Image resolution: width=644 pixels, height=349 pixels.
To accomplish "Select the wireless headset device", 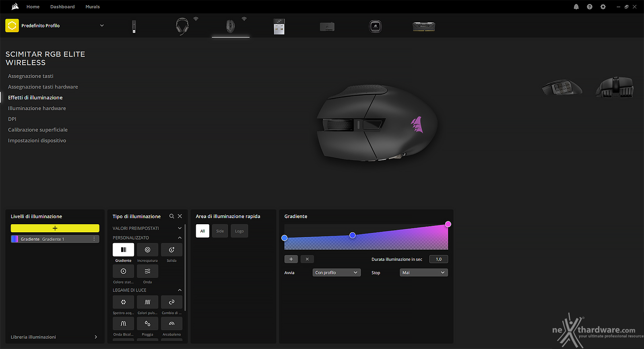I will 182,26.
